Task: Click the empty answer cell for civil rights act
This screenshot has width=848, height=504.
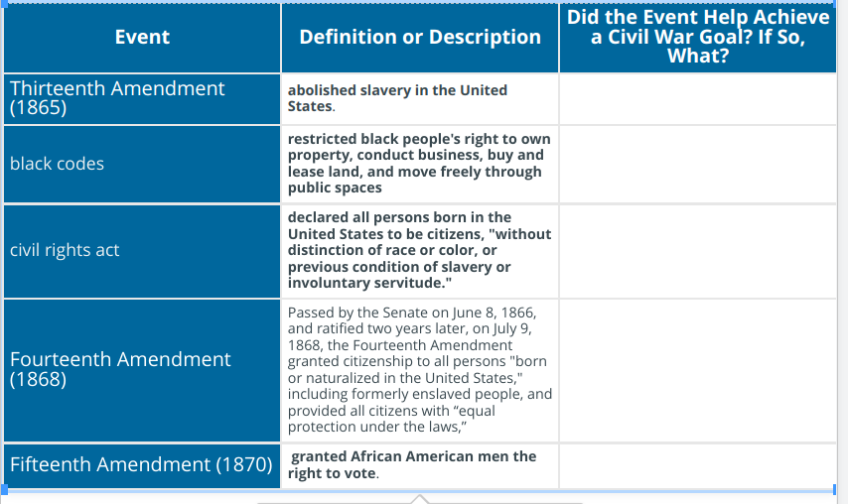Action: pos(698,251)
